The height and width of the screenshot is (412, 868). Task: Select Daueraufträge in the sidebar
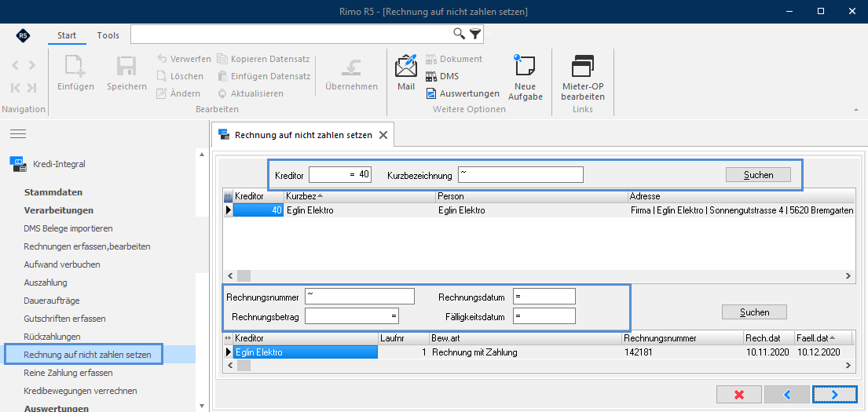52,301
